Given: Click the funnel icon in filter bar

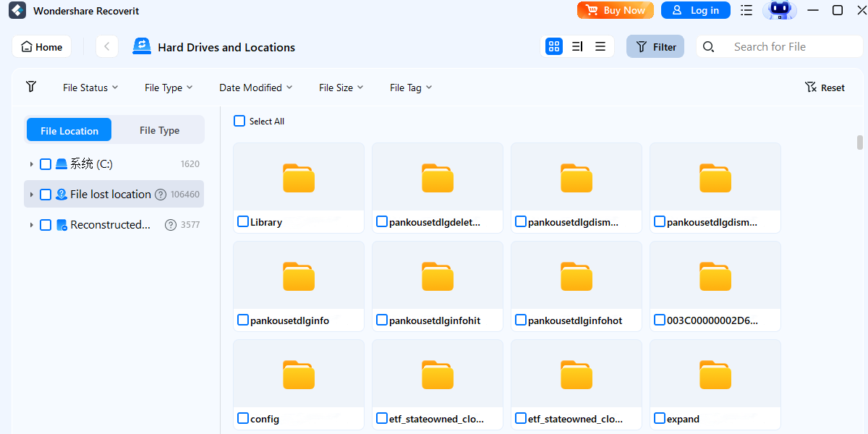Looking at the screenshot, I should [x=31, y=87].
